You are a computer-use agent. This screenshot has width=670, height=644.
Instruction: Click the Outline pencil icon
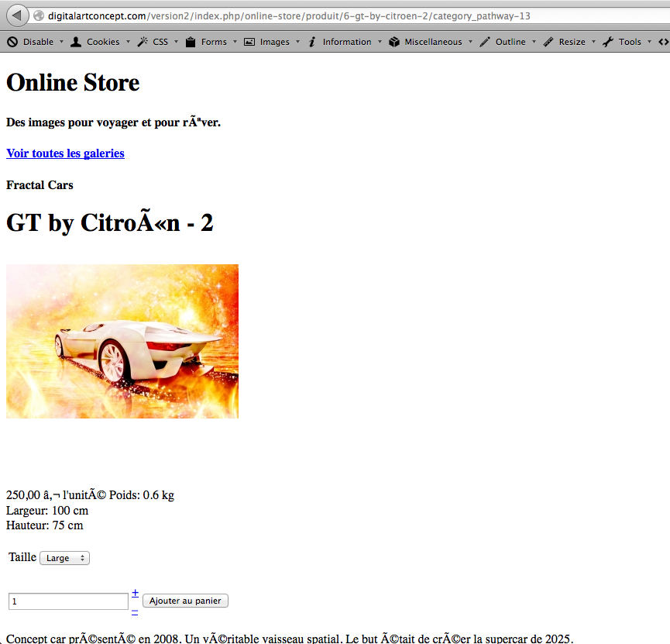[x=485, y=42]
